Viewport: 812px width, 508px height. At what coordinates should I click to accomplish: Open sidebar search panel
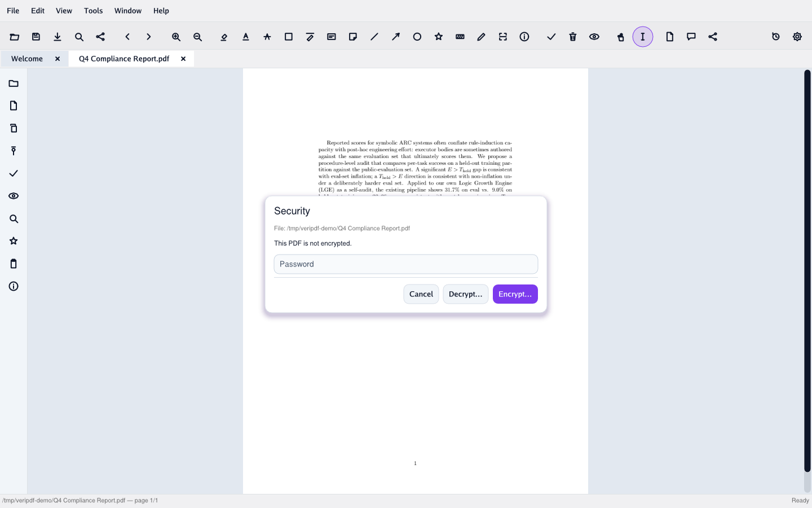point(14,218)
